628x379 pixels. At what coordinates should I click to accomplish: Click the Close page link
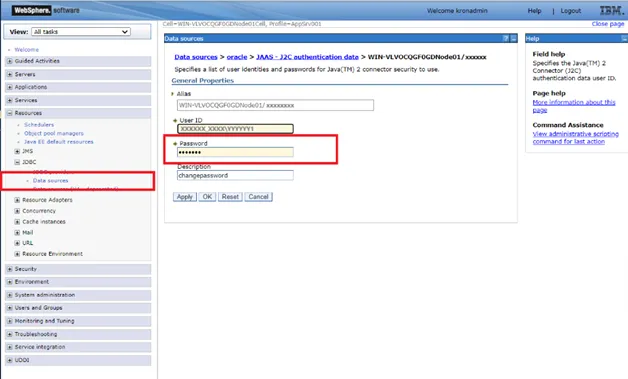[x=608, y=24]
